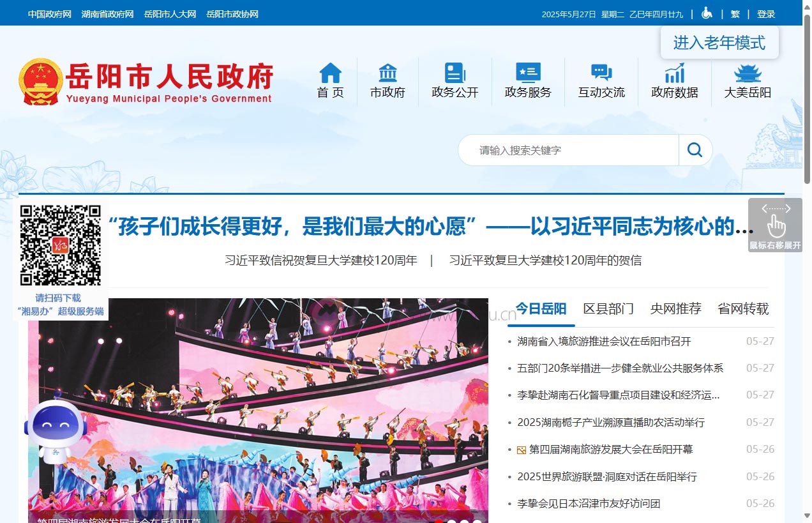Switch to the 央网推荐 tab
Image resolution: width=812 pixels, height=523 pixels.
675,308
